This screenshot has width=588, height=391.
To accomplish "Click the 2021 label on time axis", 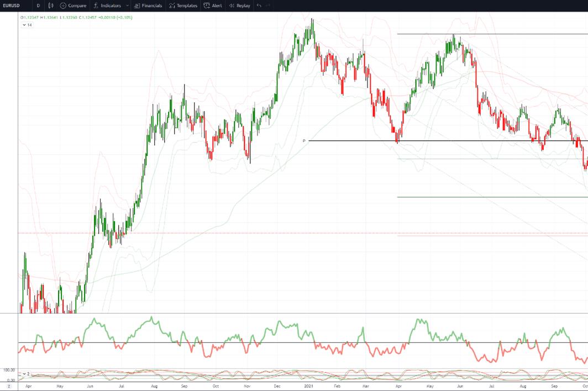I will (308, 386).
